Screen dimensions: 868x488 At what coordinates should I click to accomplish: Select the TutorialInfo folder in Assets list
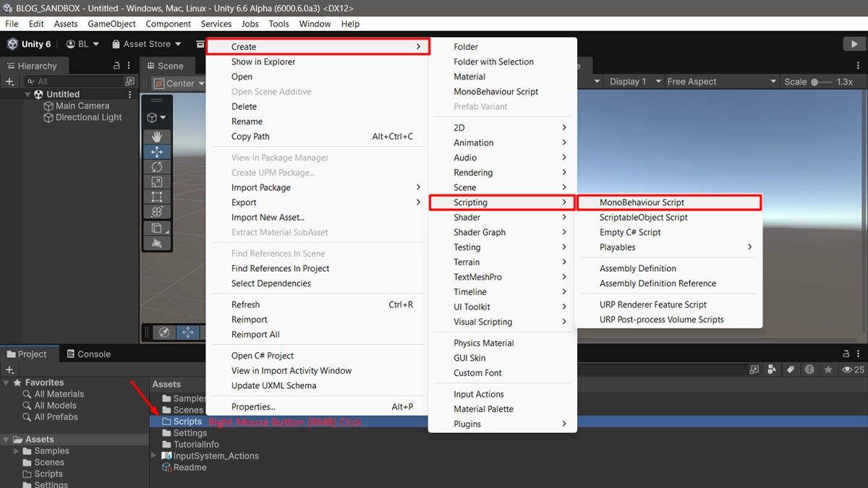pyautogui.click(x=190, y=445)
